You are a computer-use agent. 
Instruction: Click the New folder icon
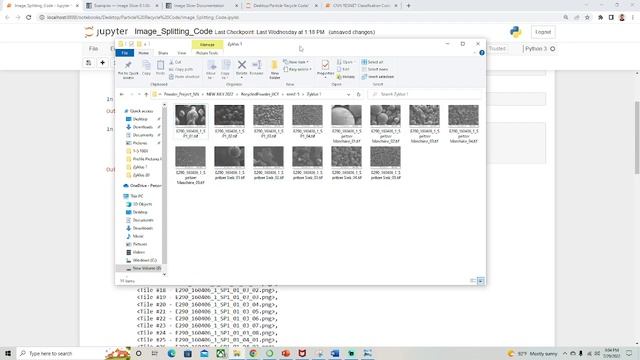[274, 65]
